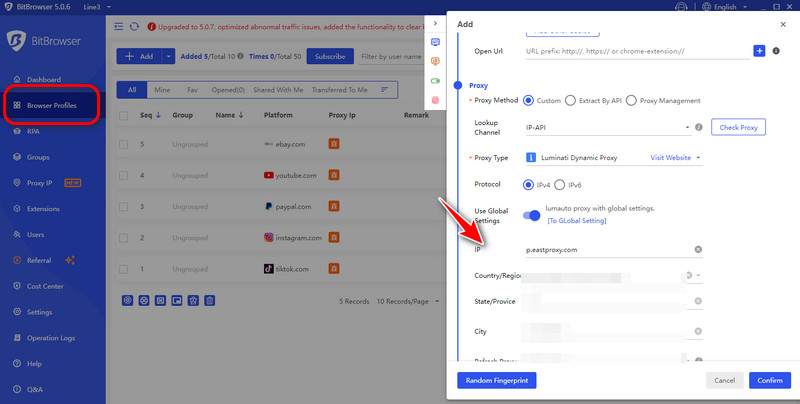Viewport: 800px width, 404px height.
Task: Click the orange IP icon in the side strip
Action: 435,61
